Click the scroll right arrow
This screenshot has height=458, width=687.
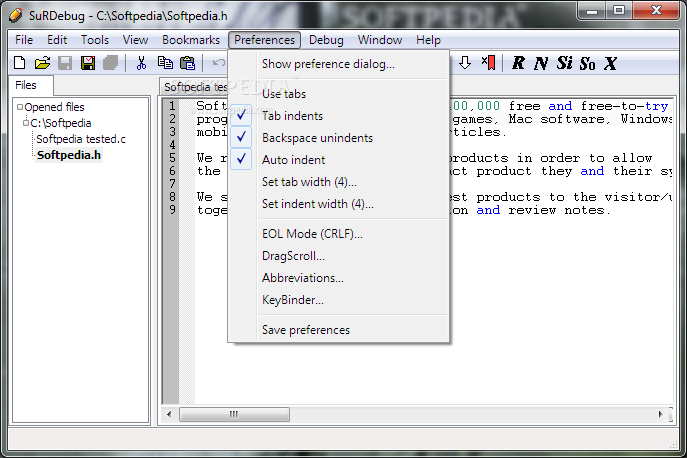click(661, 414)
